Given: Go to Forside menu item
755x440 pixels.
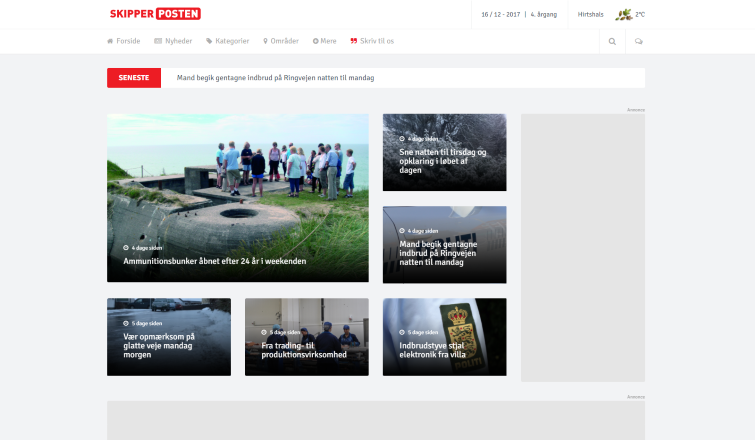Looking at the screenshot, I should click(128, 41).
